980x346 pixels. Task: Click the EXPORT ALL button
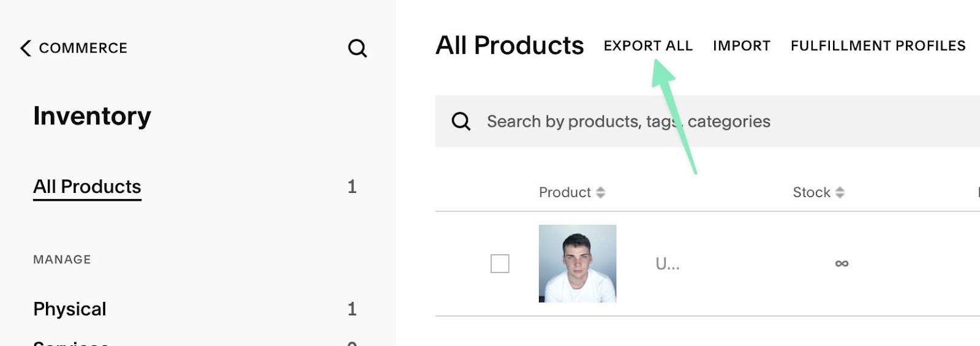(648, 46)
